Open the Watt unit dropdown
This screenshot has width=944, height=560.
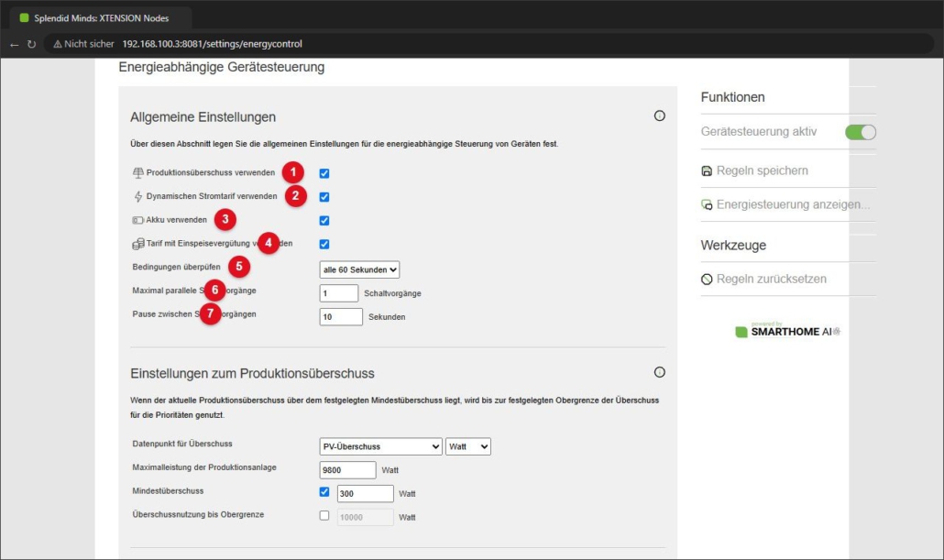[x=467, y=446]
